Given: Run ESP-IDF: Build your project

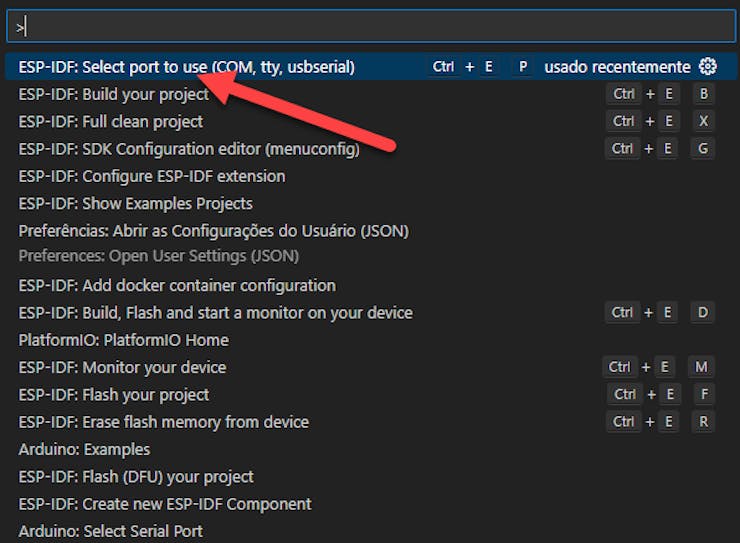Looking at the screenshot, I should click(114, 94).
